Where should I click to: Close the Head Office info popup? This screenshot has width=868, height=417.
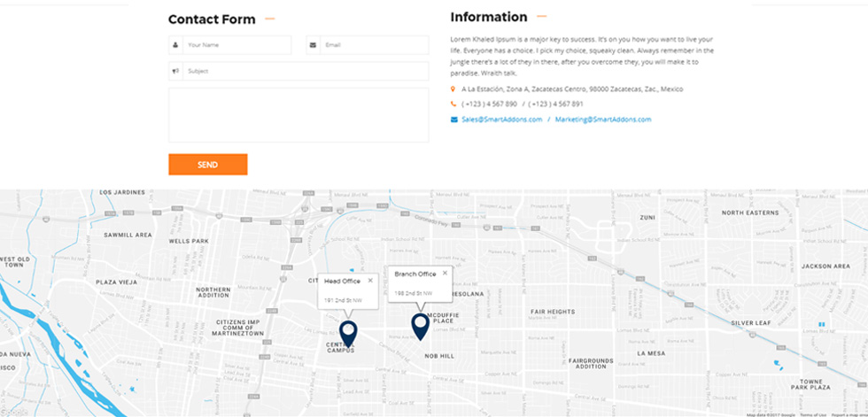[370, 281]
